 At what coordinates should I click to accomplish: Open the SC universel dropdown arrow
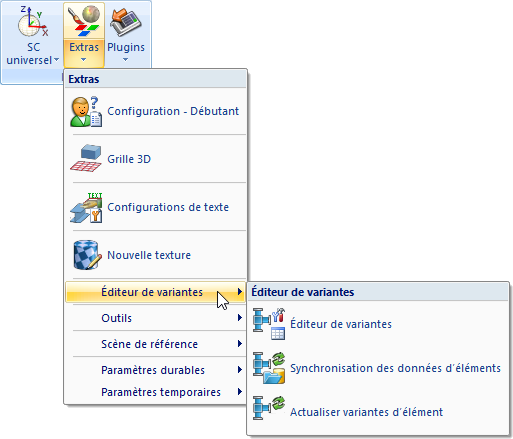coord(56,60)
